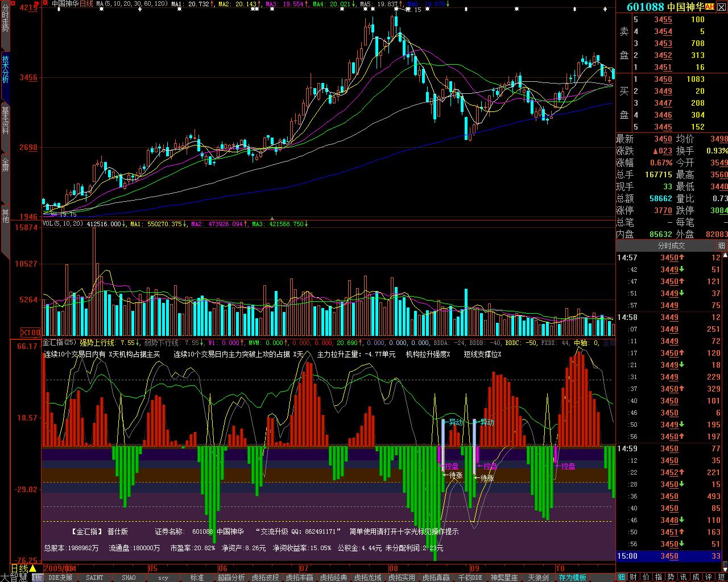
Task: Click the 中国神华日线 chart title
Action: (72, 3)
